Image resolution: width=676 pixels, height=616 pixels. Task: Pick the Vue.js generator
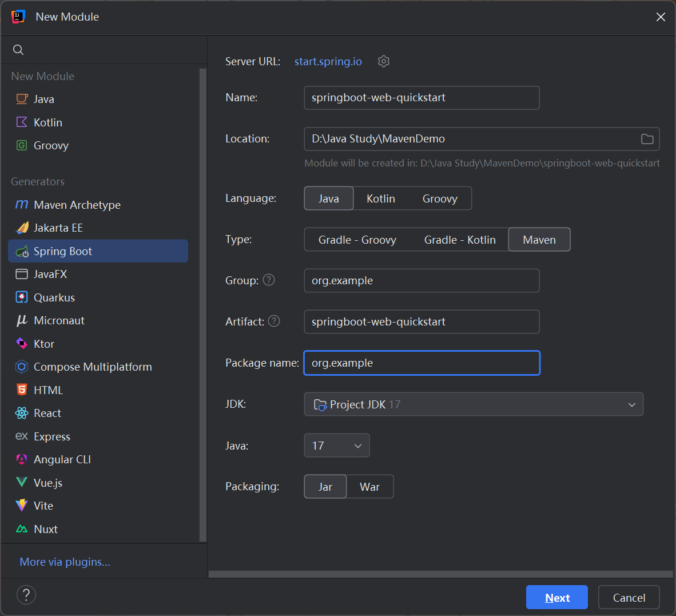point(48,483)
